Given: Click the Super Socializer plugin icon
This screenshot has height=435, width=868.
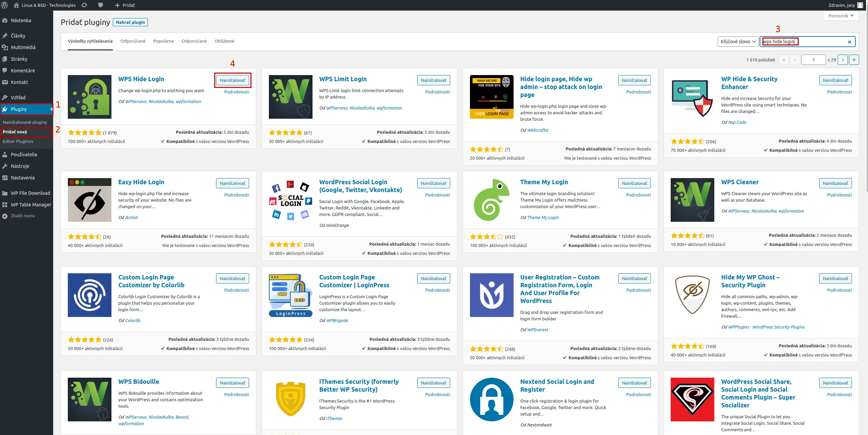Looking at the screenshot, I should [x=692, y=400].
